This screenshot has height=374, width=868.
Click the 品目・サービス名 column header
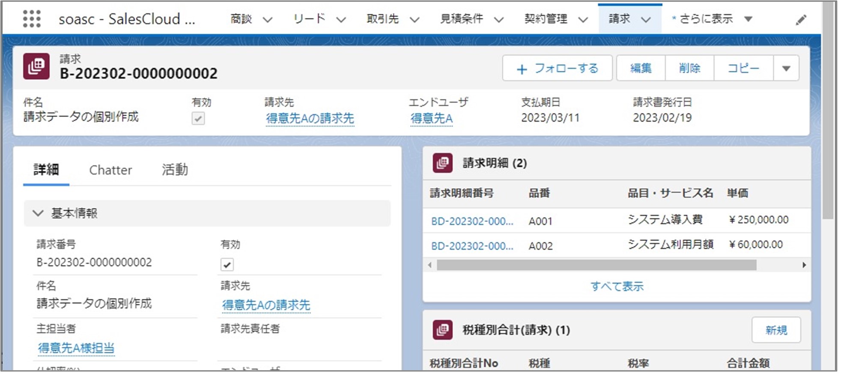(x=670, y=193)
